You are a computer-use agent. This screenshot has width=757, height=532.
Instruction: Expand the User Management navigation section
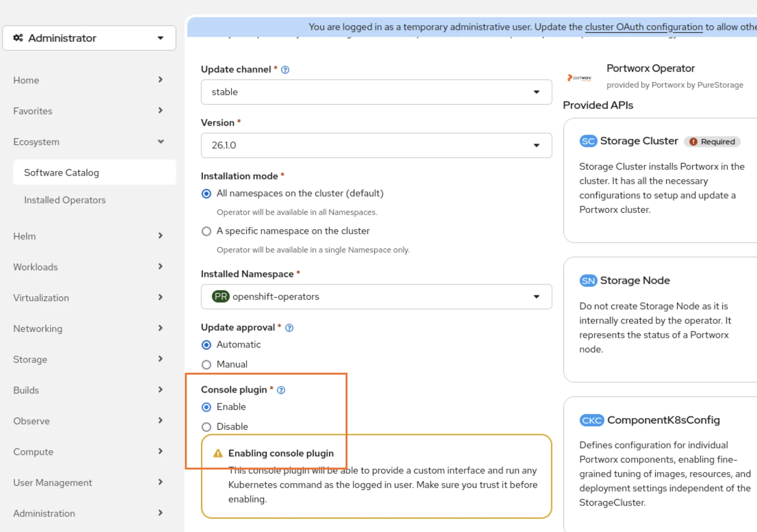coord(89,483)
